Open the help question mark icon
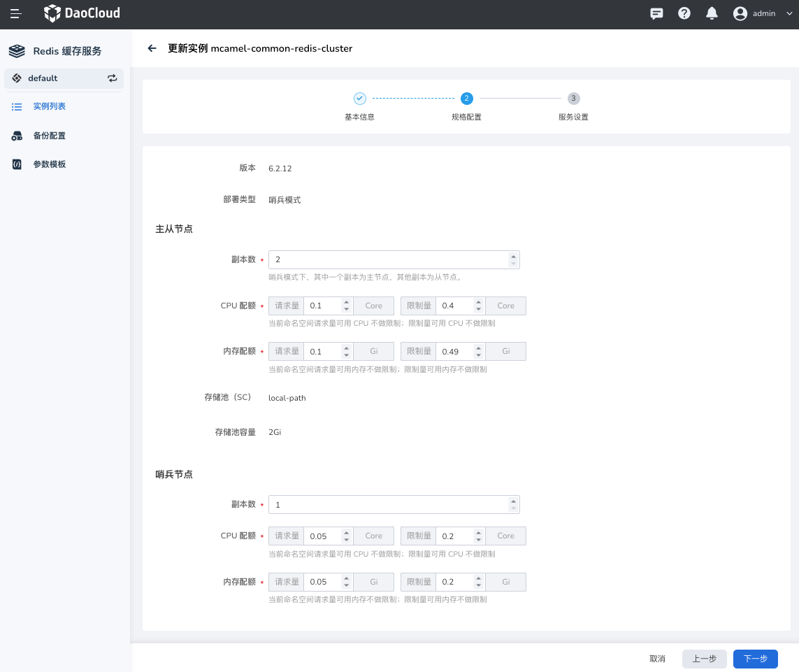This screenshot has width=799, height=672. click(684, 13)
